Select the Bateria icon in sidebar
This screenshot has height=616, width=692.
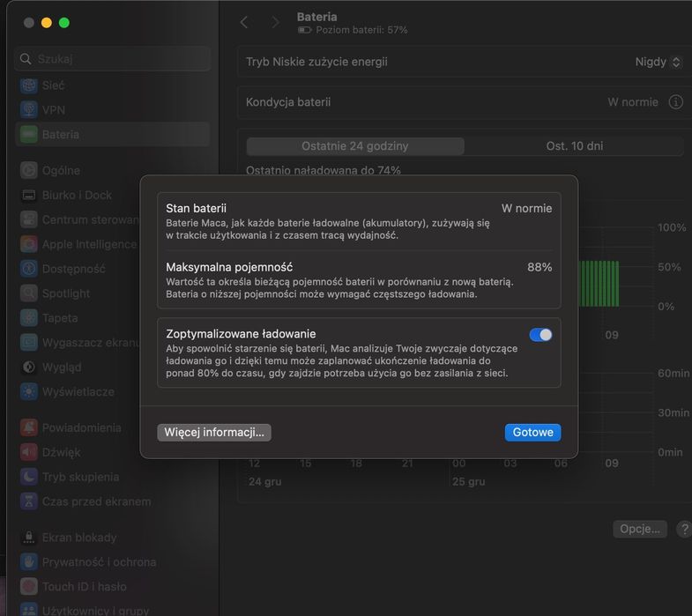29,135
